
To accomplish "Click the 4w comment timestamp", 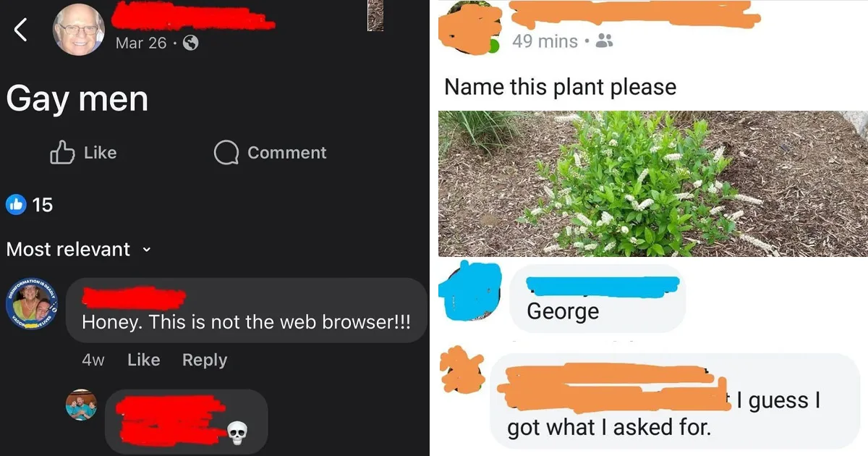I will pos(93,360).
